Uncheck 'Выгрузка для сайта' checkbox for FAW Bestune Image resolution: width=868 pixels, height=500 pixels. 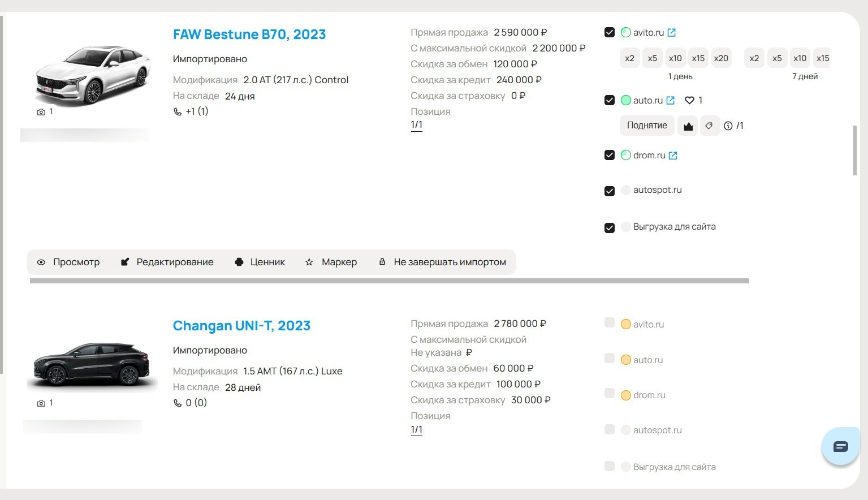click(610, 228)
